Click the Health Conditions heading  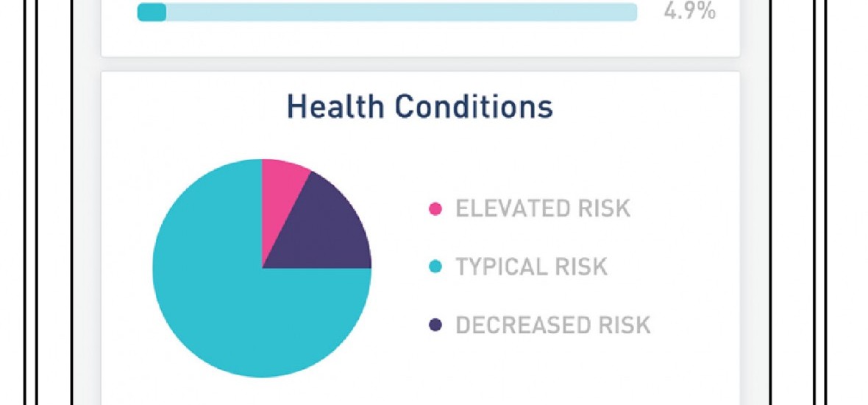coord(419,107)
